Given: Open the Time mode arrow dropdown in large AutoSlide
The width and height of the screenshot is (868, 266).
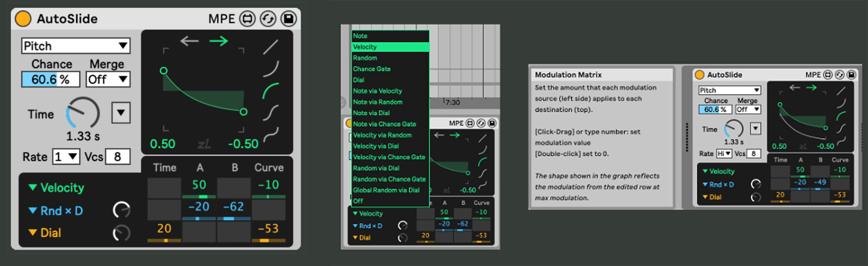Looking at the screenshot, I should point(121,113).
